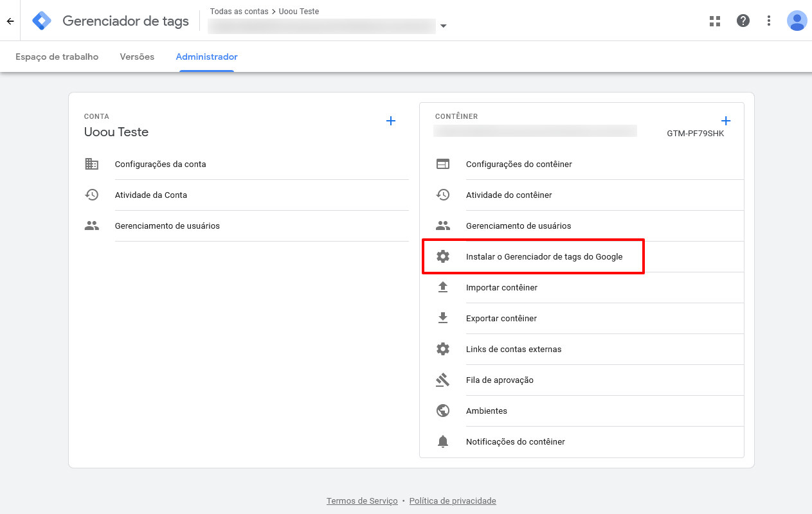Image resolution: width=812 pixels, height=514 pixels.
Task: Open the Google apps grid icon
Action: point(715,21)
